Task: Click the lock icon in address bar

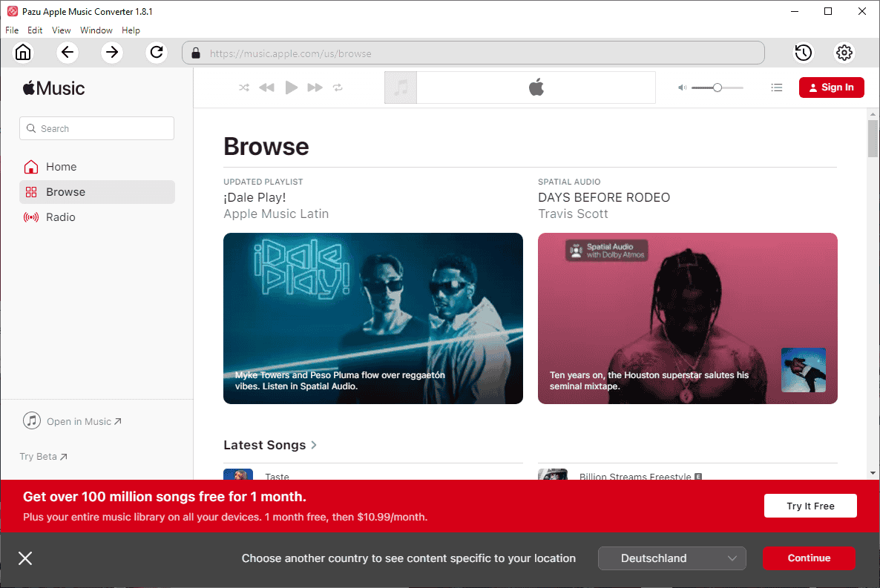Action: 196,53
